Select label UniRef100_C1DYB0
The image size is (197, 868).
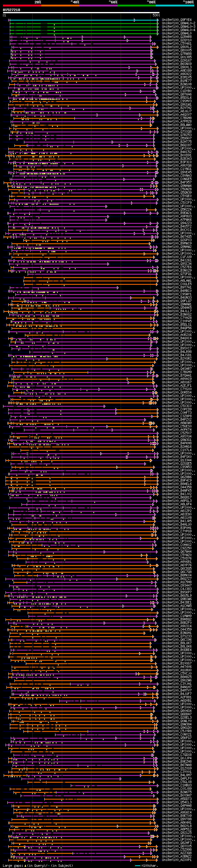pos(177,91)
